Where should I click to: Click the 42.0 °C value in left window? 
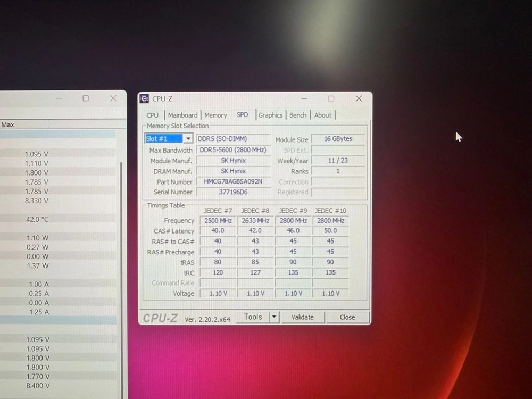pyautogui.click(x=37, y=220)
